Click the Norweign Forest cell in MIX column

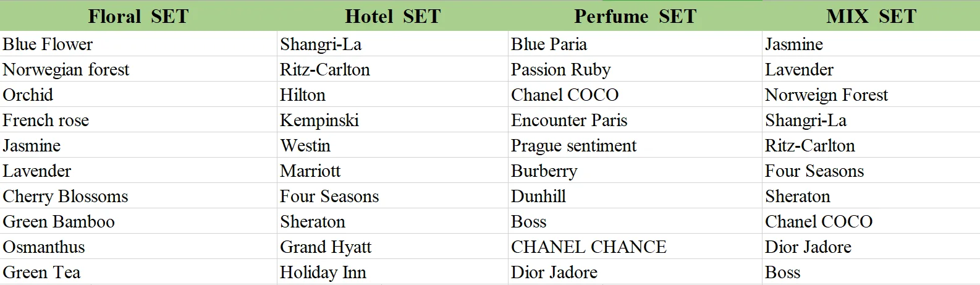(x=871, y=95)
